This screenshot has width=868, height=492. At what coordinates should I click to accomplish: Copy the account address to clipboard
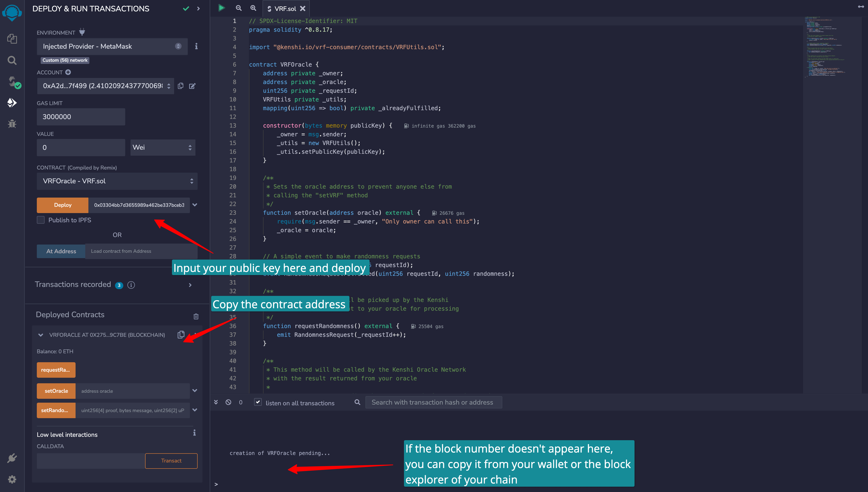coord(180,86)
